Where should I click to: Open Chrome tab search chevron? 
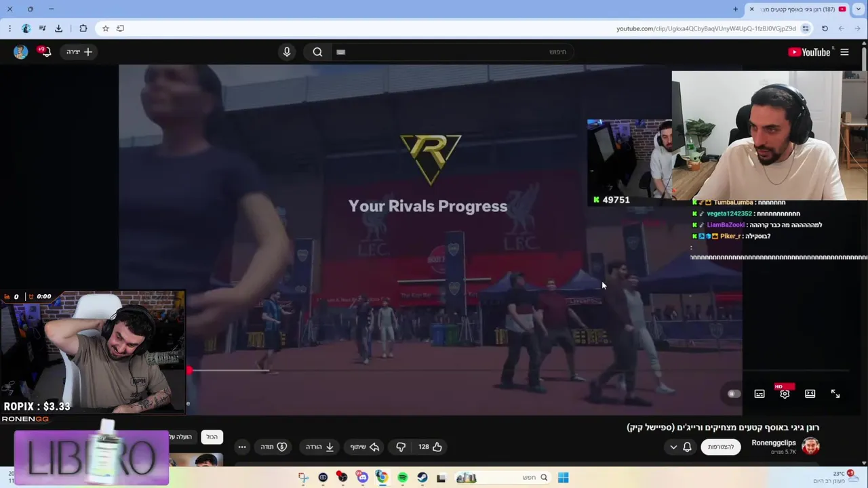(859, 9)
